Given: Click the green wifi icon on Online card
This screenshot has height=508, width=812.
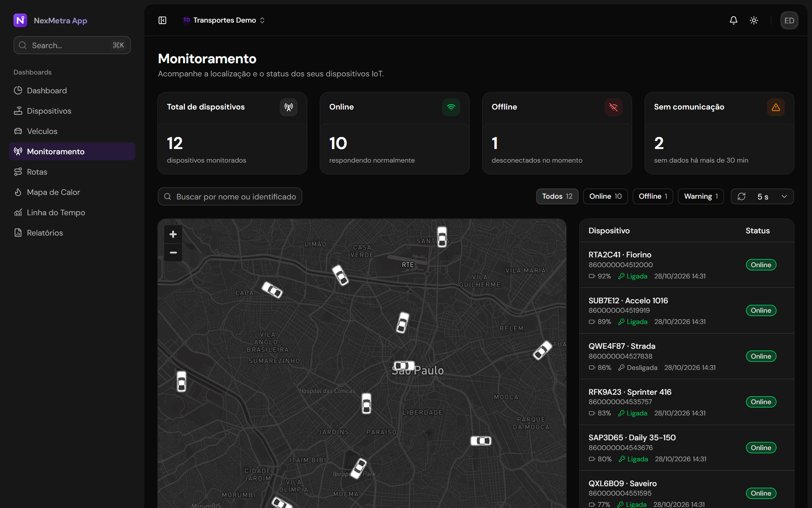Looking at the screenshot, I should point(451,107).
